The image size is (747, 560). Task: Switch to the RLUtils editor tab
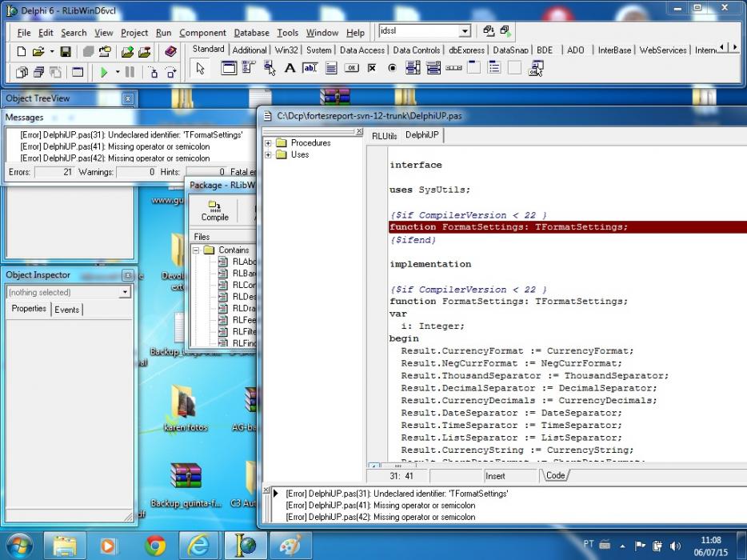(384, 136)
